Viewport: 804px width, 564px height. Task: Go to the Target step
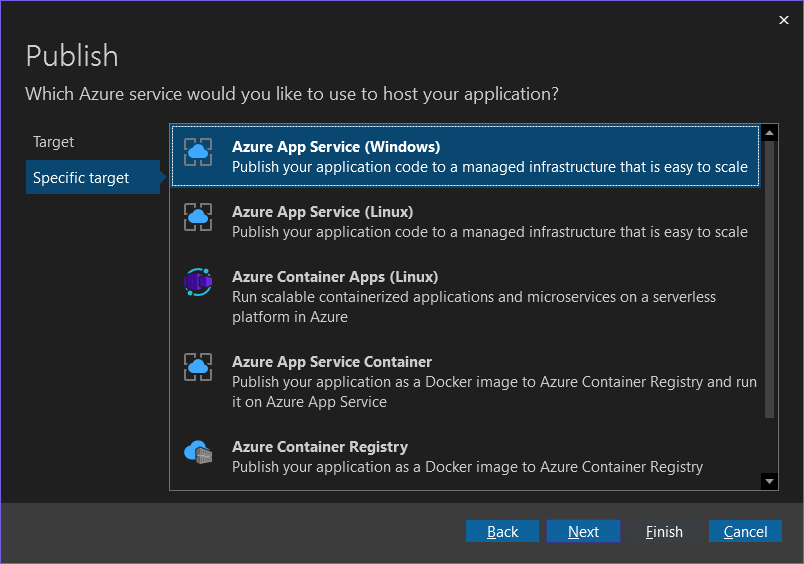pos(54,142)
